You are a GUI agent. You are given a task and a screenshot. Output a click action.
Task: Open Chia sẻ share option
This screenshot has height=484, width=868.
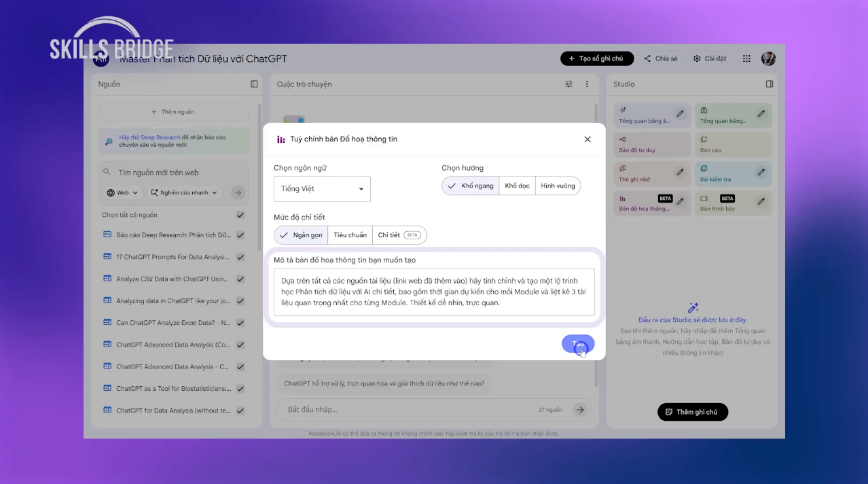(660, 59)
